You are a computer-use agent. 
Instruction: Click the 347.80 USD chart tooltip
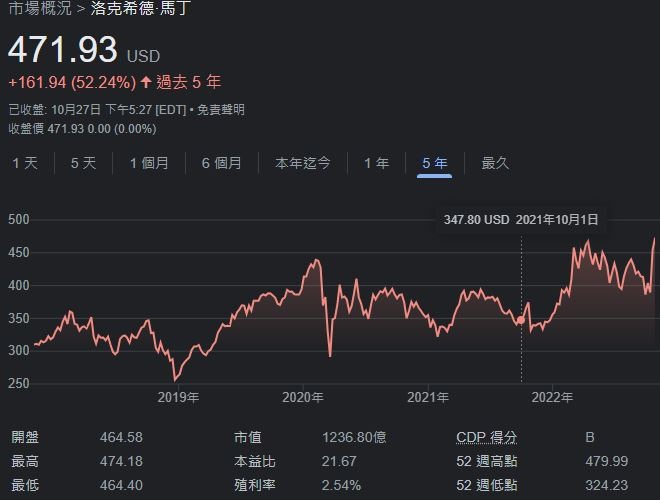pyautogui.click(x=521, y=220)
